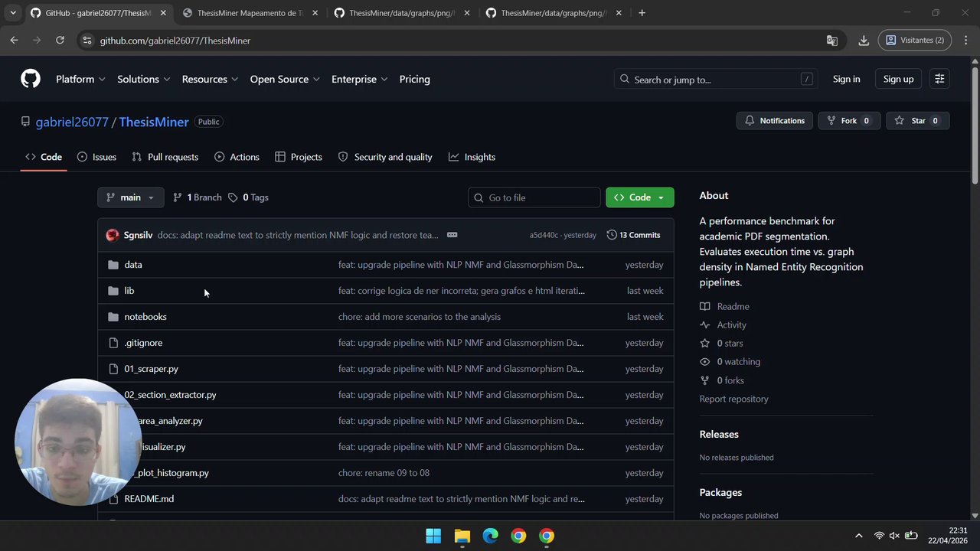Screen dimensions: 980x551
Task: Open the new browser tab button
Action: click(x=642, y=13)
